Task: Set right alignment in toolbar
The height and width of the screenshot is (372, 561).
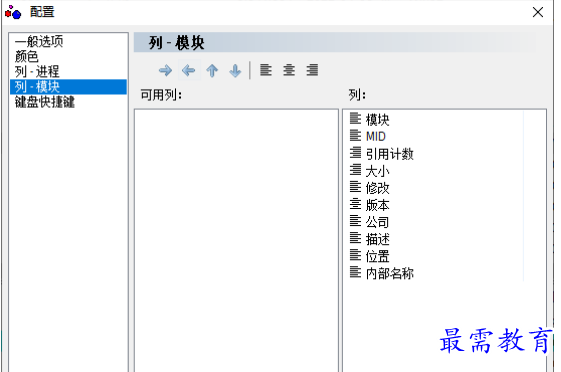Action: (x=312, y=70)
